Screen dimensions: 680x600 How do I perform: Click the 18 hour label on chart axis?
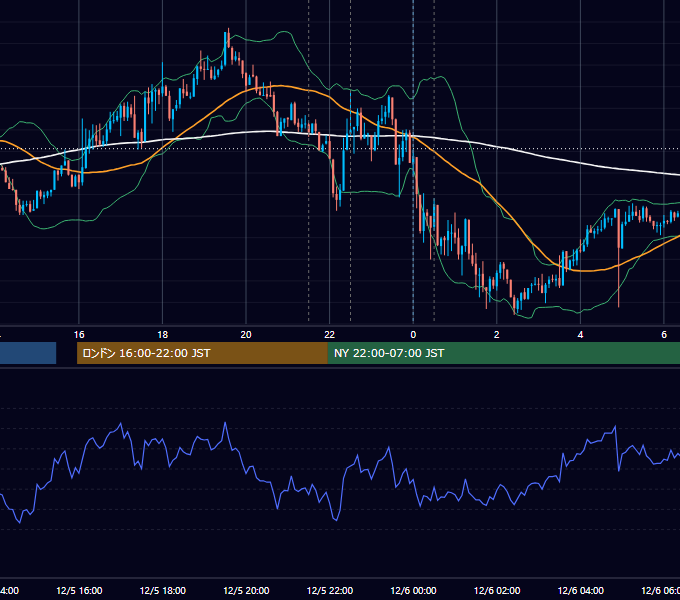(163, 334)
